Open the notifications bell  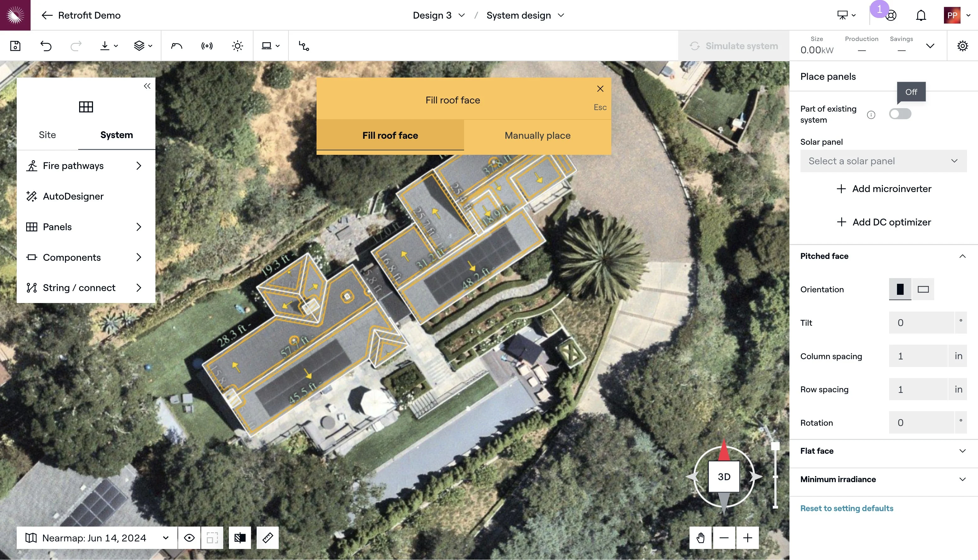click(x=921, y=15)
